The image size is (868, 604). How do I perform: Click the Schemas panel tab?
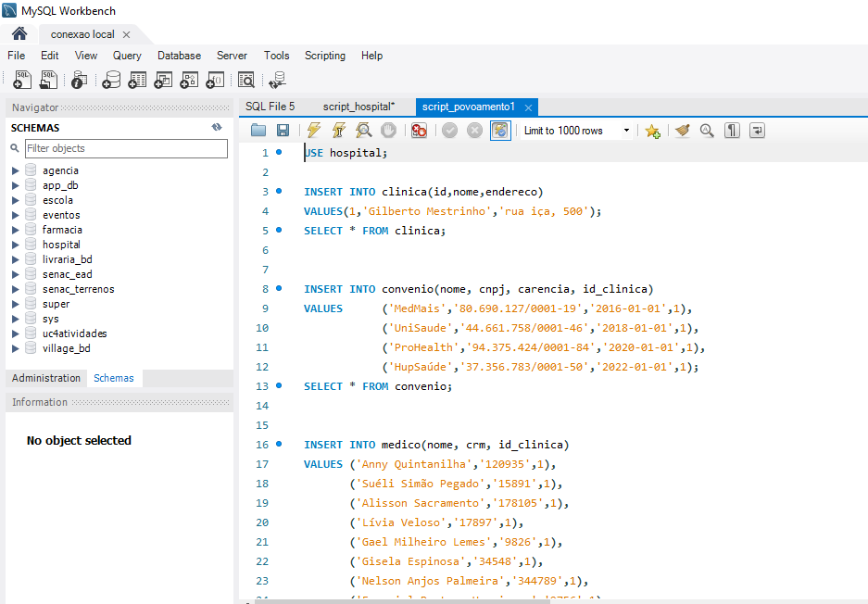[113, 377]
